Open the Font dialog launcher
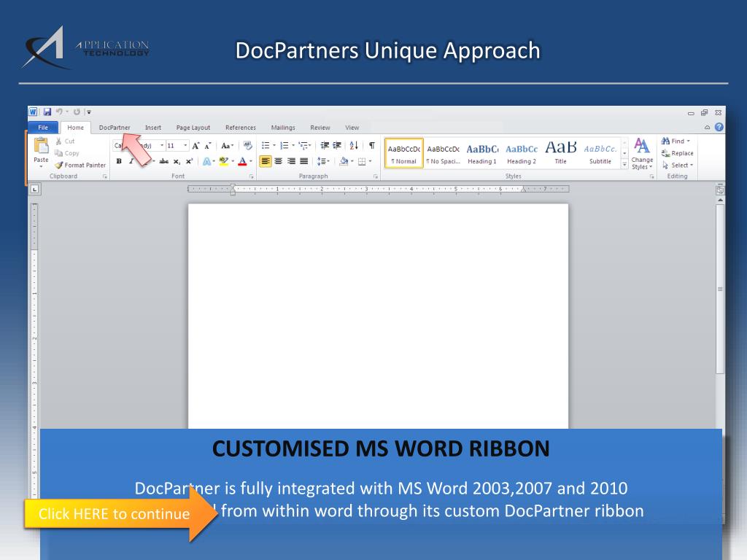 click(x=252, y=176)
